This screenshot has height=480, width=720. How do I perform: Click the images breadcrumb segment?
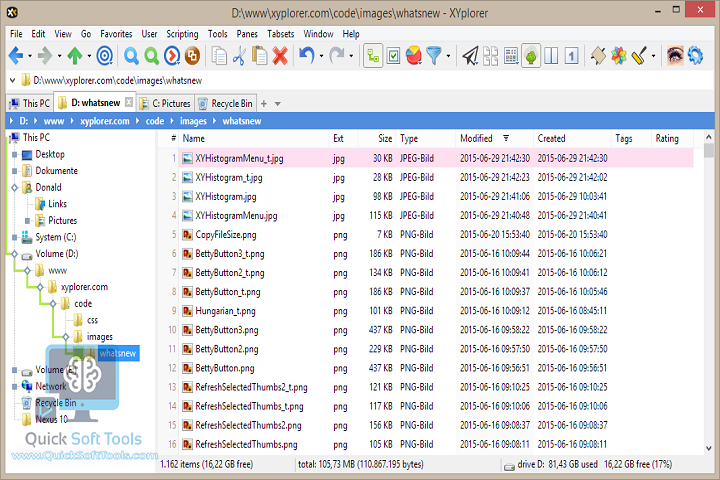coord(193,121)
